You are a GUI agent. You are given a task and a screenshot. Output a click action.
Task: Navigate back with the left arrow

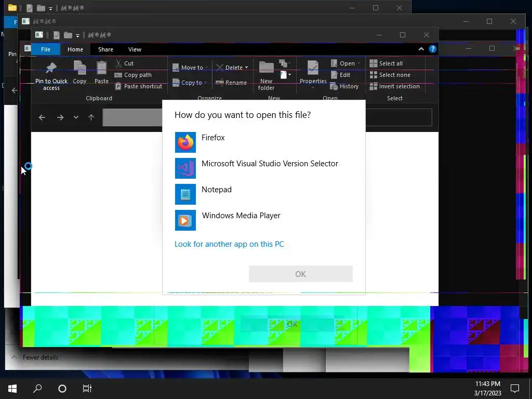pyautogui.click(x=42, y=117)
